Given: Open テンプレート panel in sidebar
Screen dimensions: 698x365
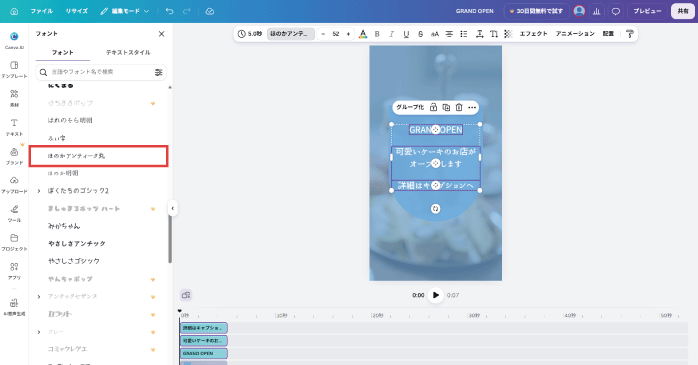Looking at the screenshot, I should click(14, 69).
